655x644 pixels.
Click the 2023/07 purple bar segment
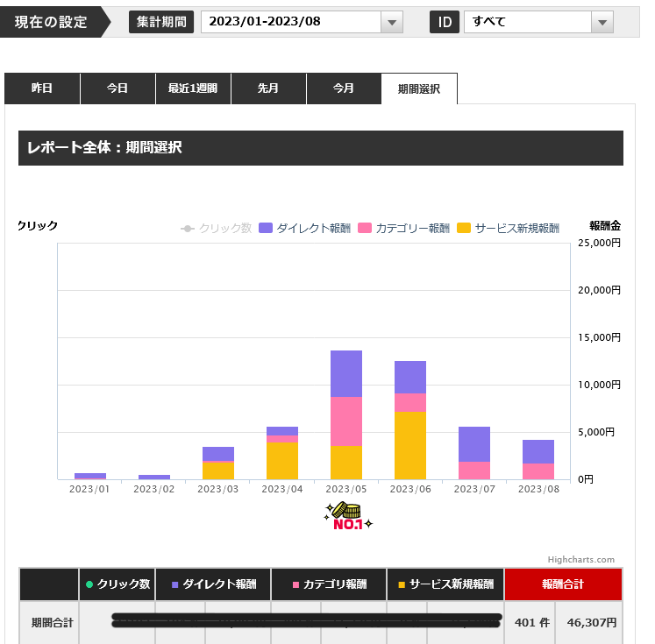[474, 444]
